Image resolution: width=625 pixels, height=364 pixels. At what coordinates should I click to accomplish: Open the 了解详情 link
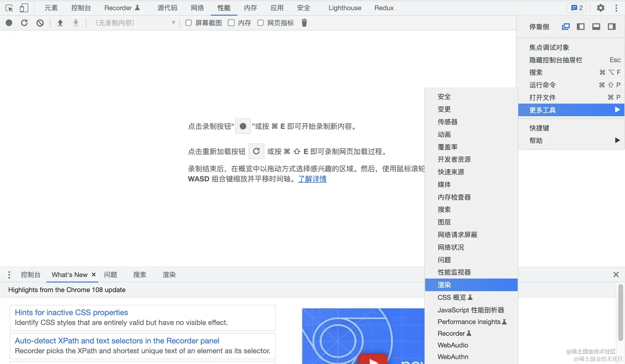coord(312,179)
